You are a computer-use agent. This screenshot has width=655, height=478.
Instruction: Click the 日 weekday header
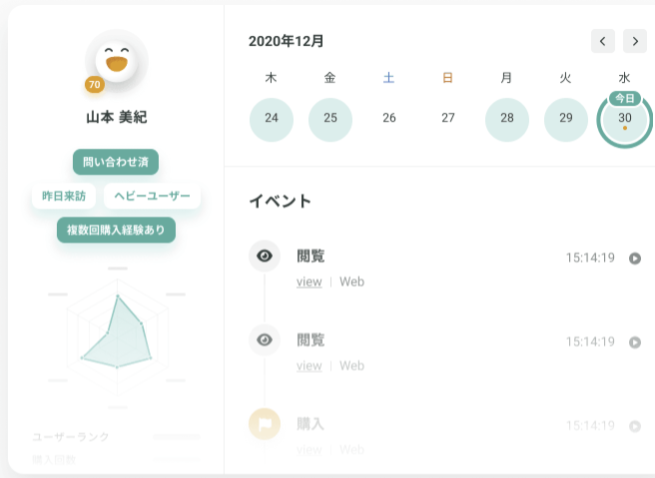tap(448, 78)
